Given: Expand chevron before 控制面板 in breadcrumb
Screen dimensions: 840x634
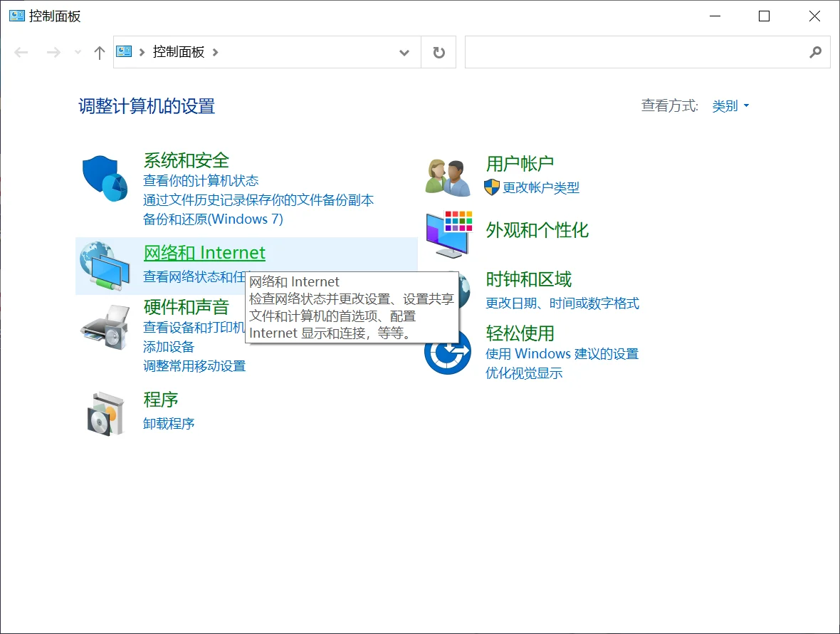Looking at the screenshot, I should 142,53.
